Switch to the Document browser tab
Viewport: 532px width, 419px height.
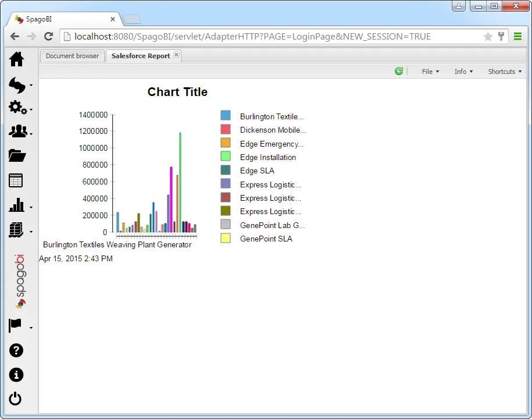click(72, 55)
